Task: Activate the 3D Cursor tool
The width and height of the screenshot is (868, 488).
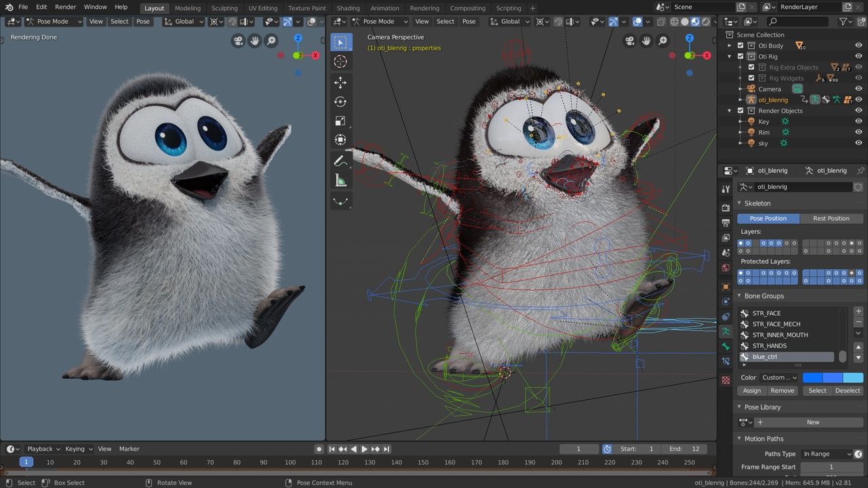Action: click(340, 61)
